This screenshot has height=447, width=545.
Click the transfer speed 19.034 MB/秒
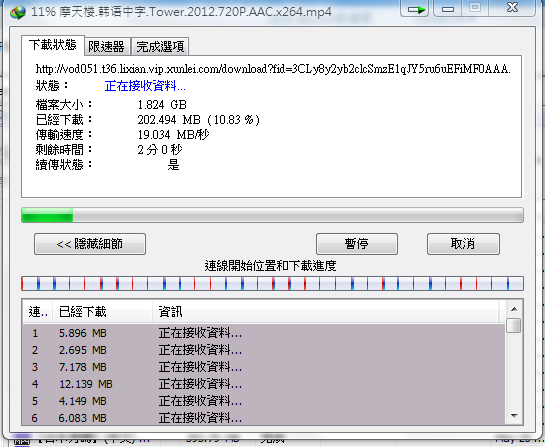click(x=173, y=135)
